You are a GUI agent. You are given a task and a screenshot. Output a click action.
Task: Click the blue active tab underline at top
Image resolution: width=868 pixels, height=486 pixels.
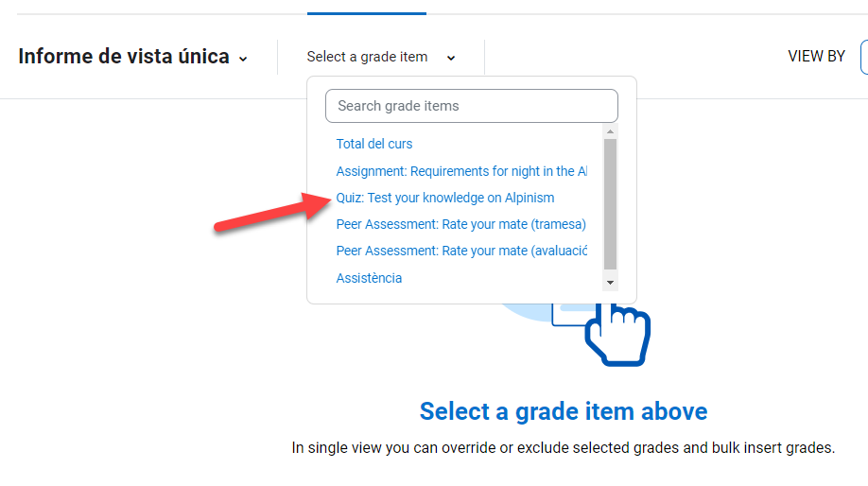coord(366,13)
